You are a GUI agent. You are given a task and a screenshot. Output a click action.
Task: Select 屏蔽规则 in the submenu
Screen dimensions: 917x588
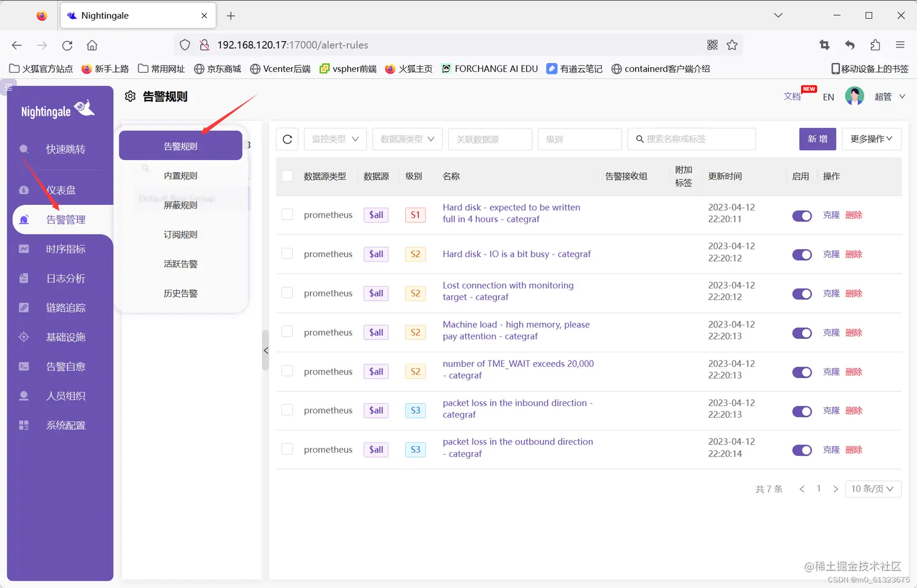click(181, 205)
